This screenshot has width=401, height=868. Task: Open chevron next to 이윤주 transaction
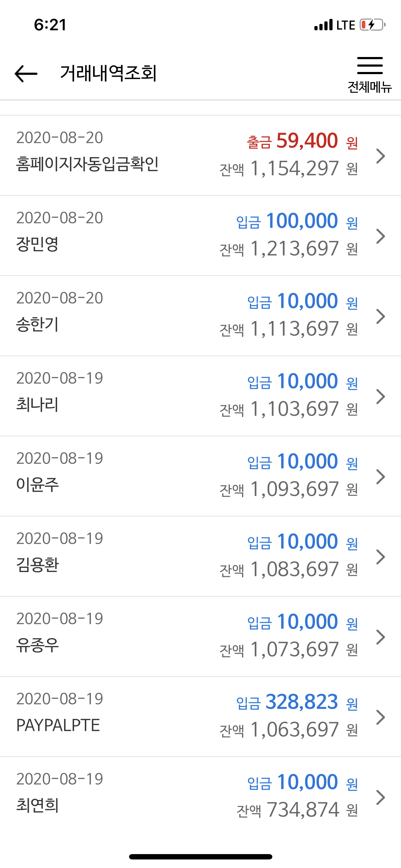pyautogui.click(x=381, y=477)
